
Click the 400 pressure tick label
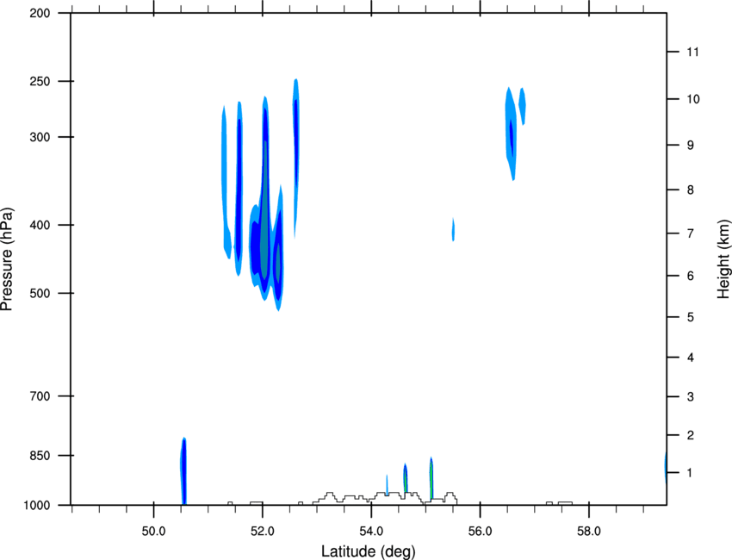coord(40,225)
